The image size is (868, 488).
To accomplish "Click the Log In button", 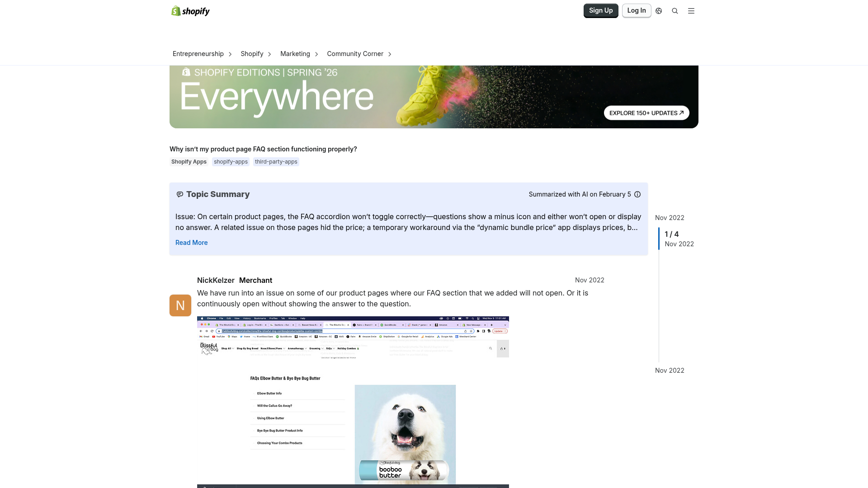I will point(637,10).
